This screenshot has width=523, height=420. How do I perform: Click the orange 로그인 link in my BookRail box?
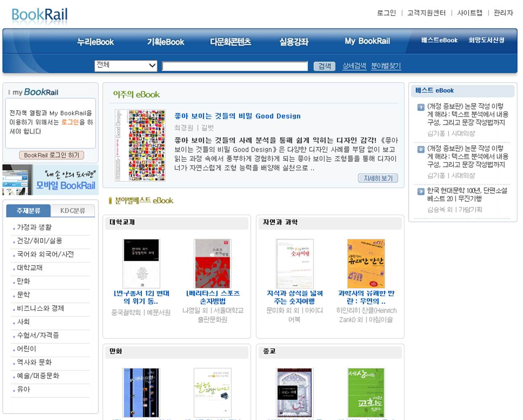70,122
